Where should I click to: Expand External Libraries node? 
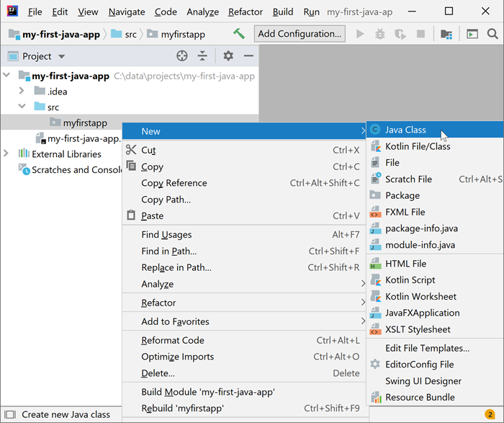pos(6,153)
